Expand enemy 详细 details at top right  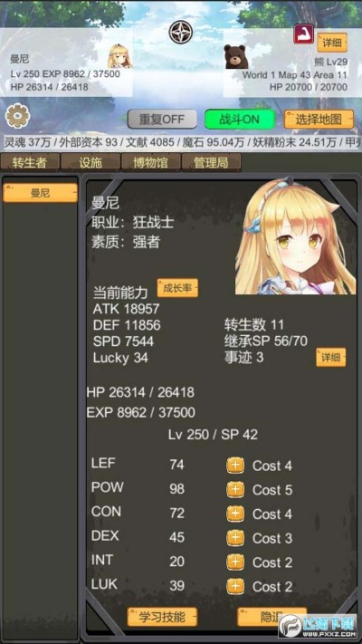[332, 43]
